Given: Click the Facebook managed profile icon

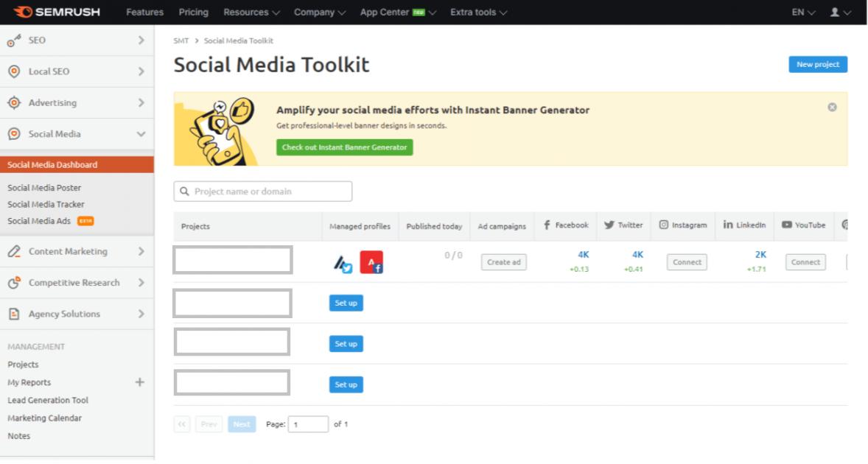Looking at the screenshot, I should pos(371,262).
